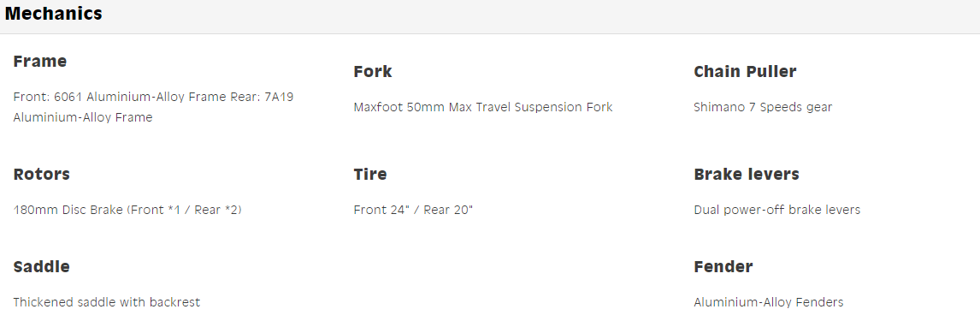Screen dimensions: 980x333
Task: Select the Aluminium-Alloy Fenders text
Action: (x=768, y=302)
